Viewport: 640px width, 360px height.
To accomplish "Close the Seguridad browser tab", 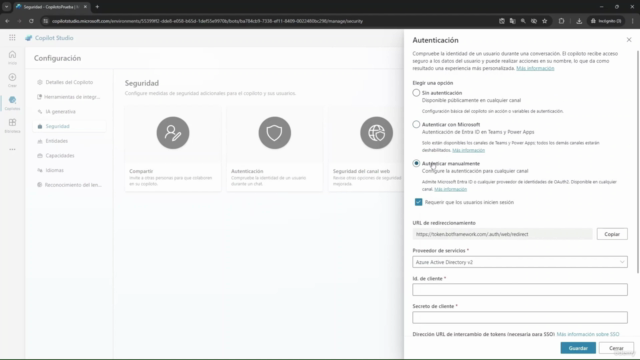I will click(x=85, y=7).
